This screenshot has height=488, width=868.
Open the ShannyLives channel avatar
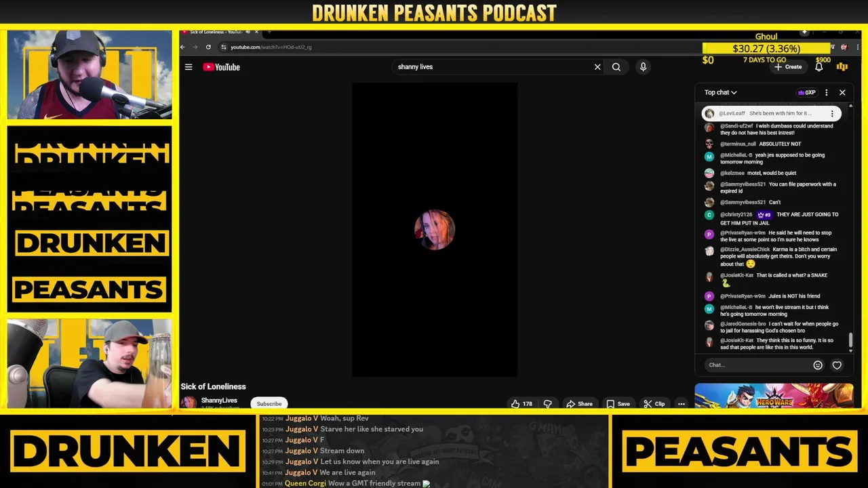[x=189, y=403]
